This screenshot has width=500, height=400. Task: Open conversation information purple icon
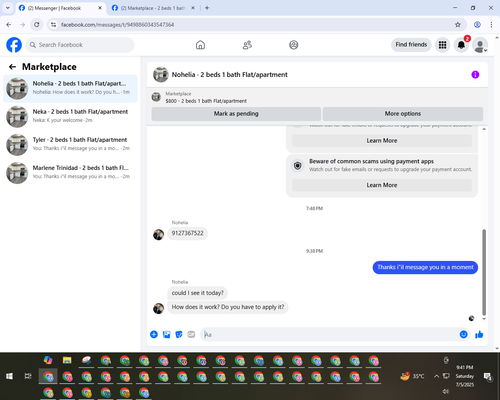(475, 75)
